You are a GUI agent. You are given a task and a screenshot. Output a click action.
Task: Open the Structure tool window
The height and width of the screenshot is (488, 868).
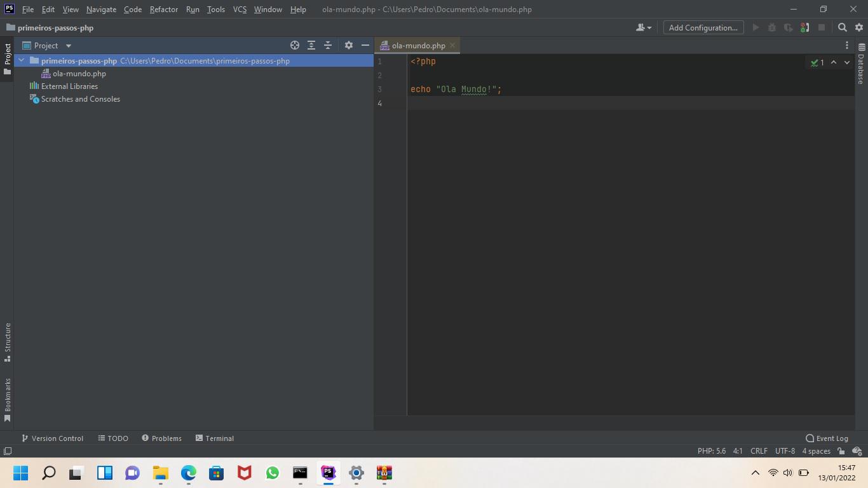(8, 342)
